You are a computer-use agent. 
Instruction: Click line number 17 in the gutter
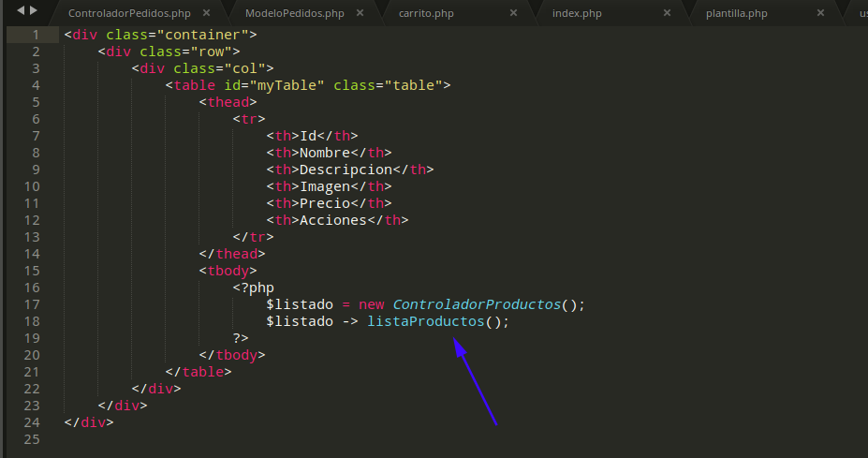(31, 304)
